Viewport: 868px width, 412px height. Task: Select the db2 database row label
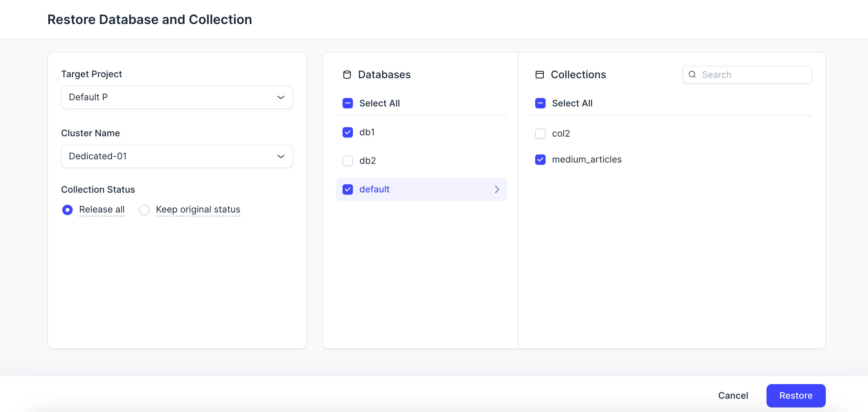367,161
